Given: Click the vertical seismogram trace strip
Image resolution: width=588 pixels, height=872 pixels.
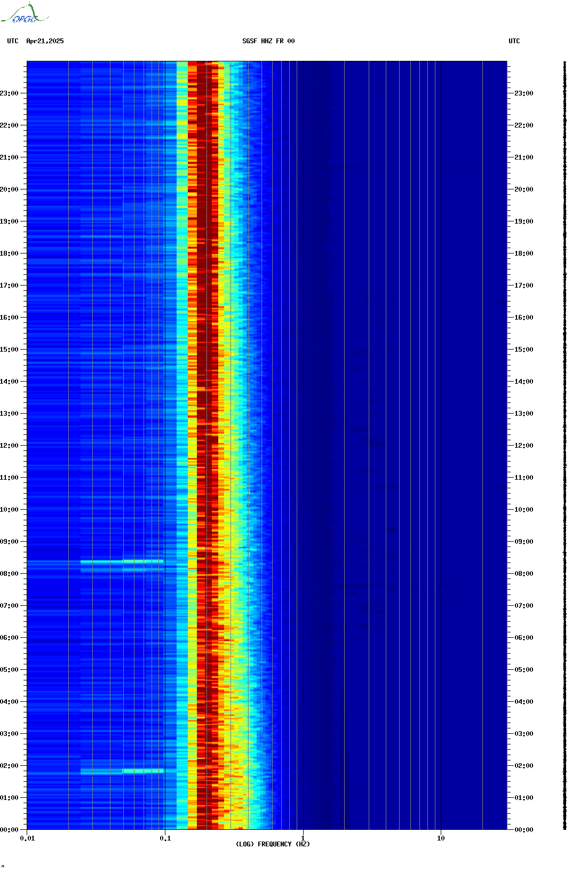Looking at the screenshot, I should (x=565, y=446).
